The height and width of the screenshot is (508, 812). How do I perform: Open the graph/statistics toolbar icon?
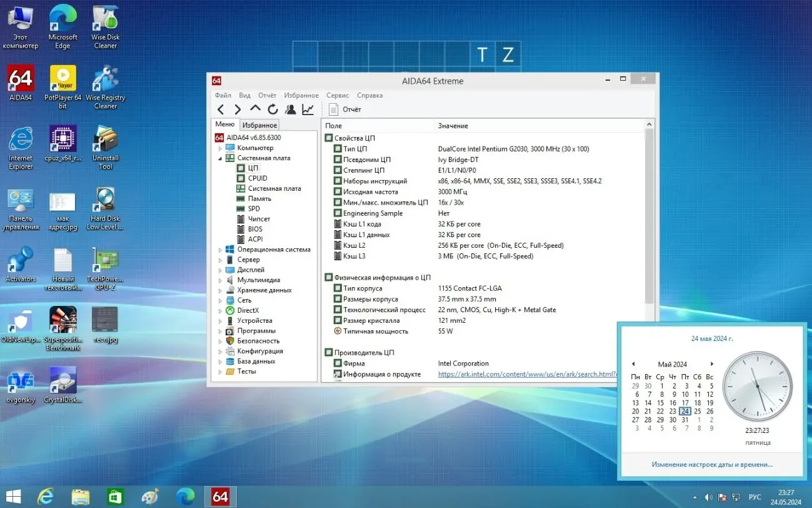(x=307, y=109)
